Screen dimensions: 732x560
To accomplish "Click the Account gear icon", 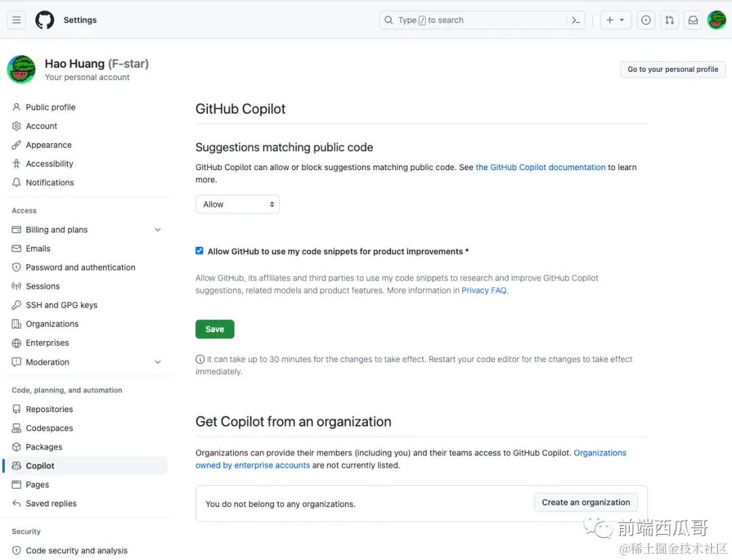I will tap(16, 126).
